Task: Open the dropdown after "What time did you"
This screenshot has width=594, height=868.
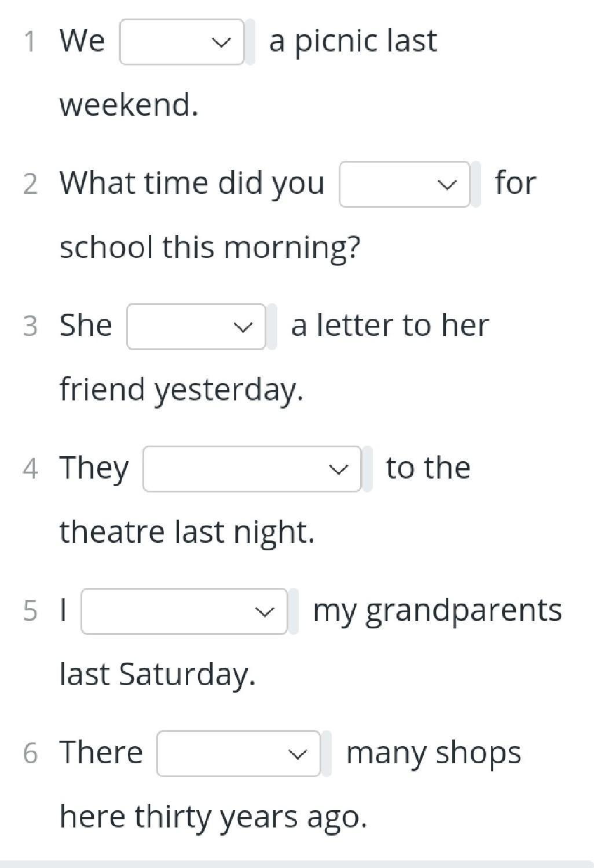Action: pyautogui.click(x=404, y=184)
